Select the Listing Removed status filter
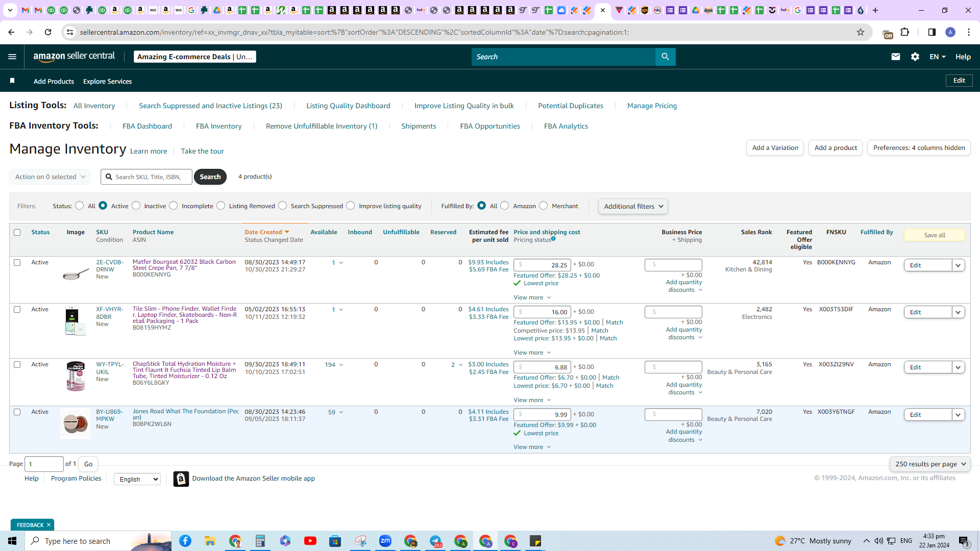This screenshot has height=551, width=980. [x=220, y=206]
